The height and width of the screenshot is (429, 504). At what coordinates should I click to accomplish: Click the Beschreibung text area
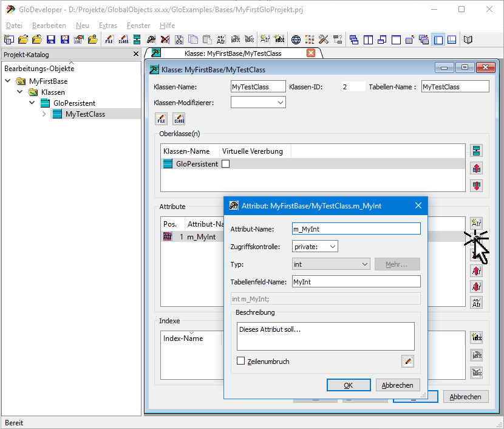pos(325,337)
